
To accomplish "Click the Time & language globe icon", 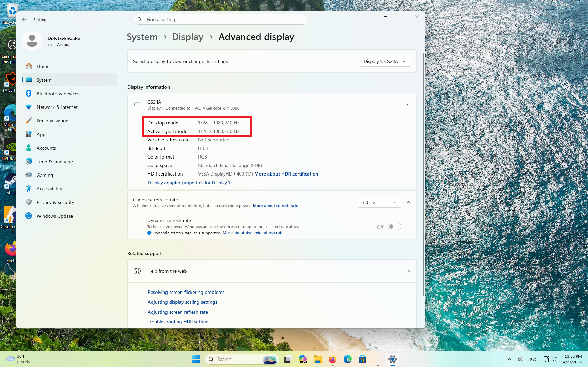I will point(29,161).
